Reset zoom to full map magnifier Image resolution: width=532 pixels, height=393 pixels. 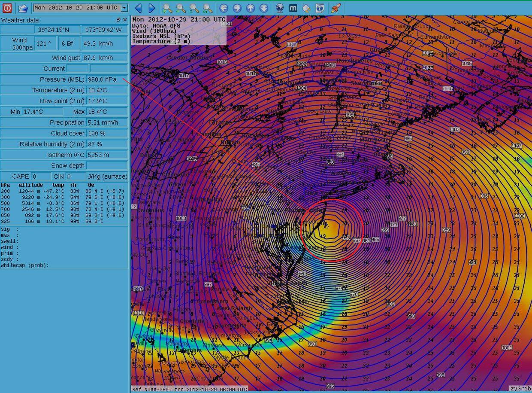tap(208, 8)
